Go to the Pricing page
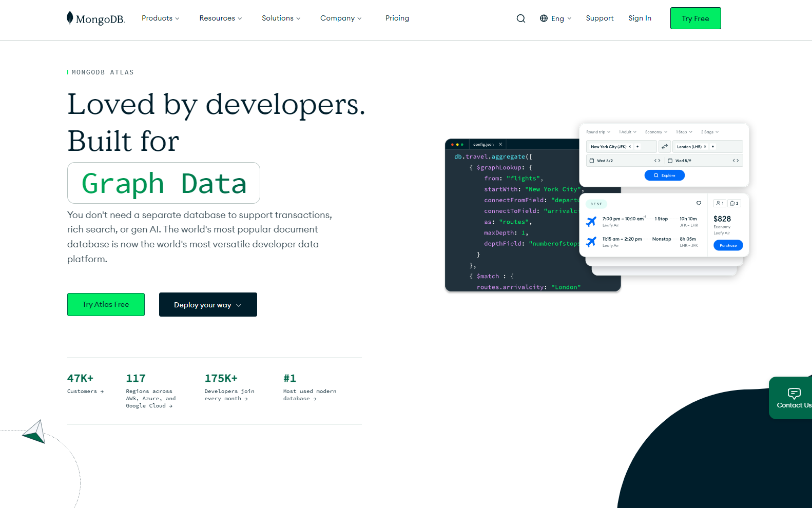Image resolution: width=812 pixels, height=508 pixels. pyautogui.click(x=397, y=18)
